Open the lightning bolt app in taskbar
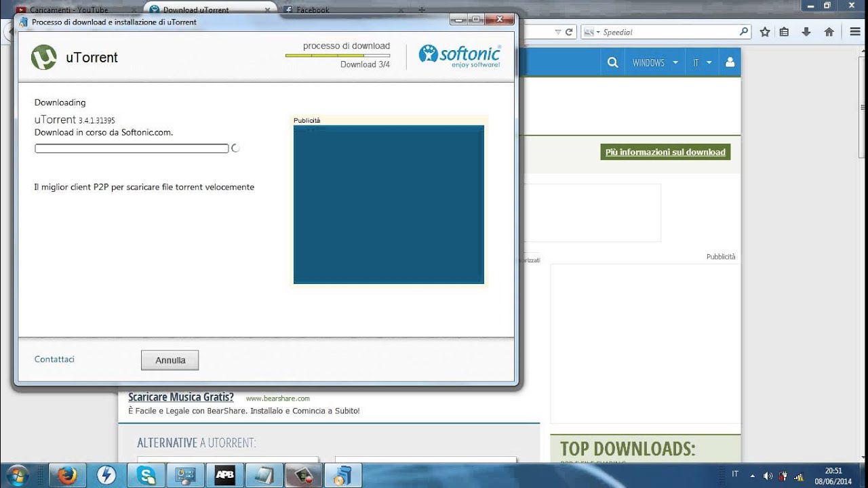 click(106, 475)
